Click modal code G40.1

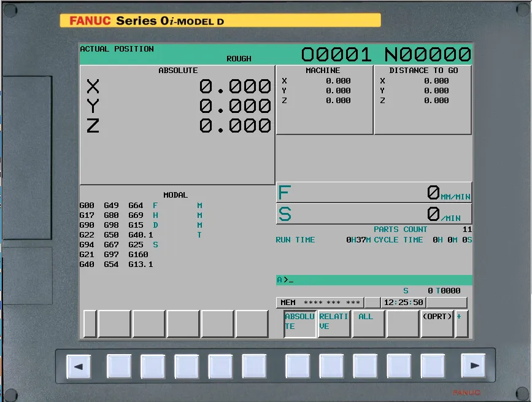[141, 234]
